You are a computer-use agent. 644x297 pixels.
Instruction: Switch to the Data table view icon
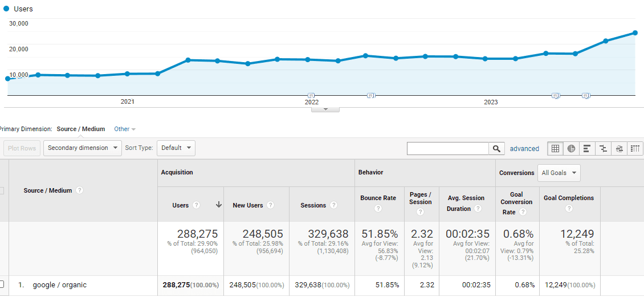555,149
